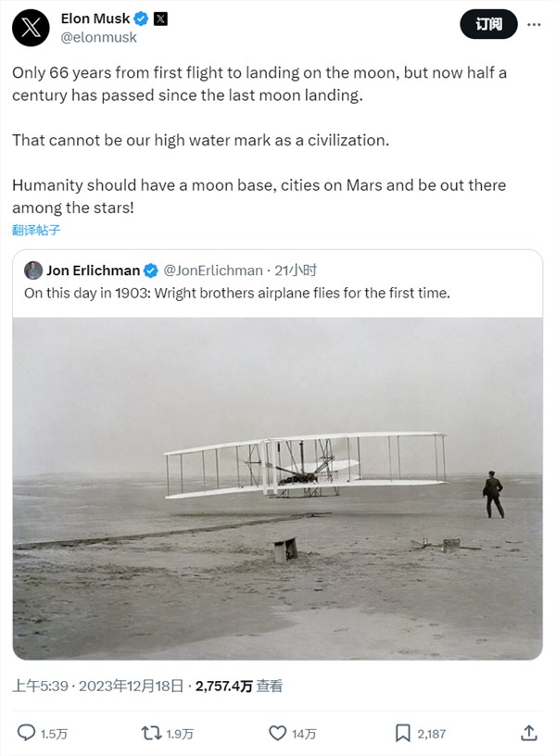Open Elon Musk display name

pos(95,19)
